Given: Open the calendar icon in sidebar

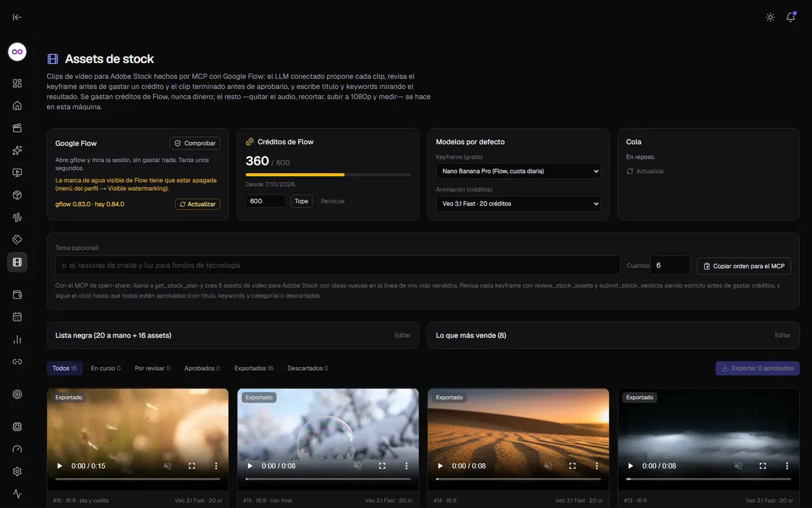Looking at the screenshot, I should click(x=17, y=317).
